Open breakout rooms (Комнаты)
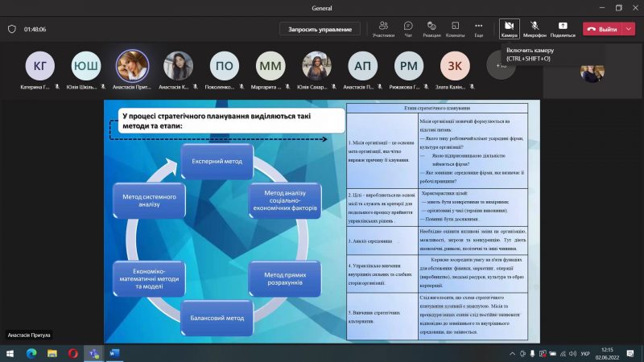Screen dimensions: 644x362 tap(455, 29)
